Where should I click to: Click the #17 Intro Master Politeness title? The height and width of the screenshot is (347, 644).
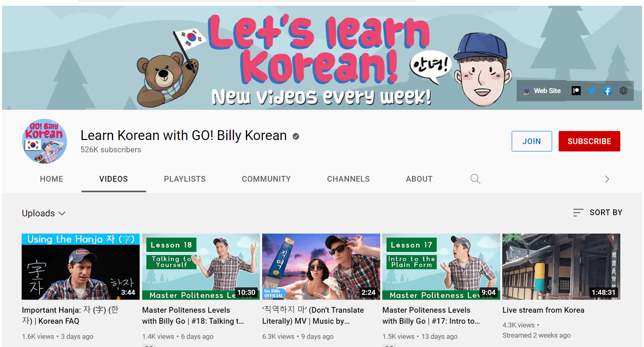tap(431, 316)
